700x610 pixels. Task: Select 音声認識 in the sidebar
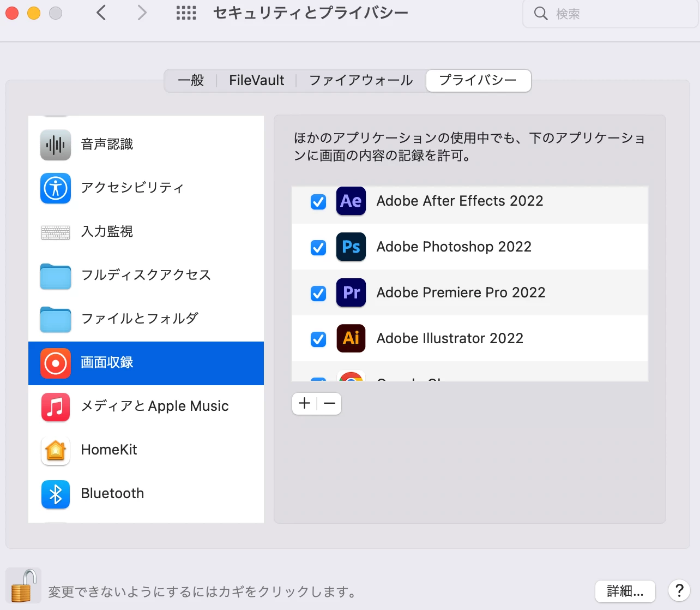[146, 145]
